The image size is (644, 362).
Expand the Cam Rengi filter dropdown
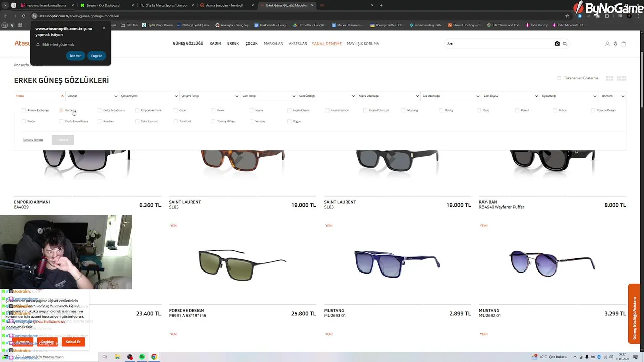269,96
